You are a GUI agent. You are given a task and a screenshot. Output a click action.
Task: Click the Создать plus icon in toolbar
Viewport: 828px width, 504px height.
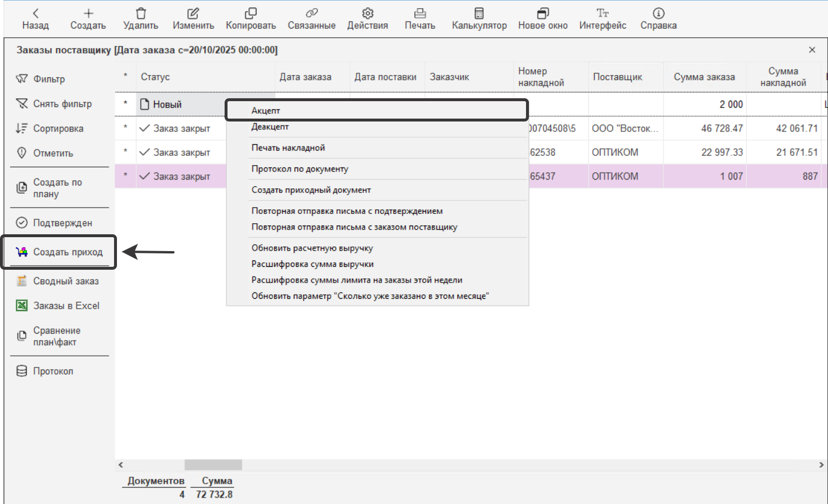tap(88, 13)
